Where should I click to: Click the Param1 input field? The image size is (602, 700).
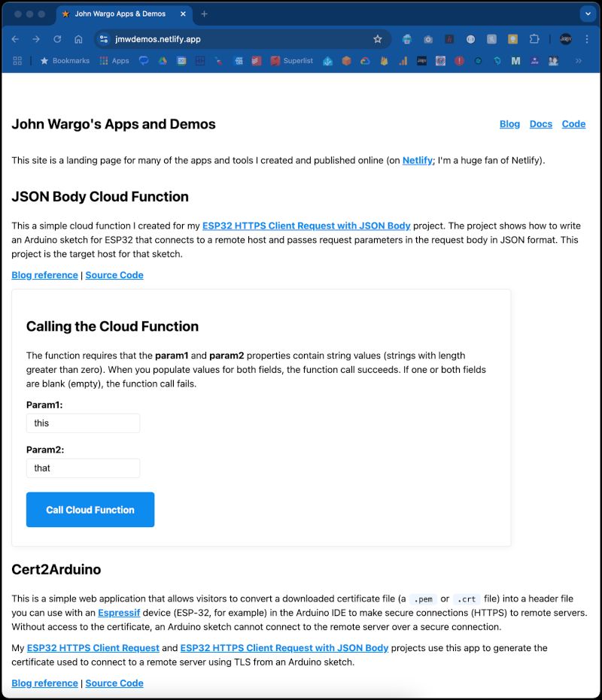click(83, 423)
